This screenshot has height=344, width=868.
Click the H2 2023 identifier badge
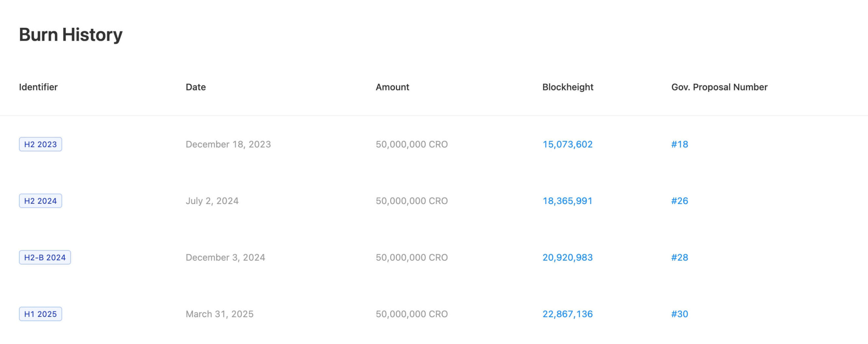pyautogui.click(x=40, y=144)
